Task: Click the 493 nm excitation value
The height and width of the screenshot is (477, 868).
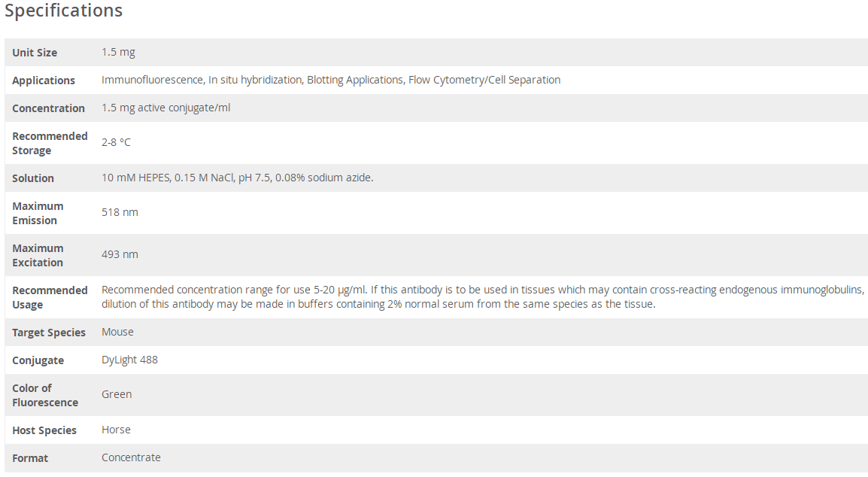Action: (x=120, y=254)
